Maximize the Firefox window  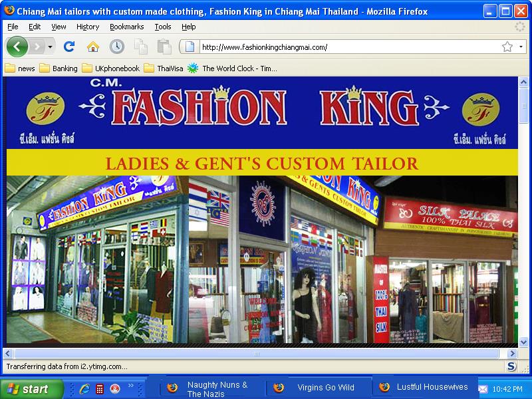coord(505,11)
